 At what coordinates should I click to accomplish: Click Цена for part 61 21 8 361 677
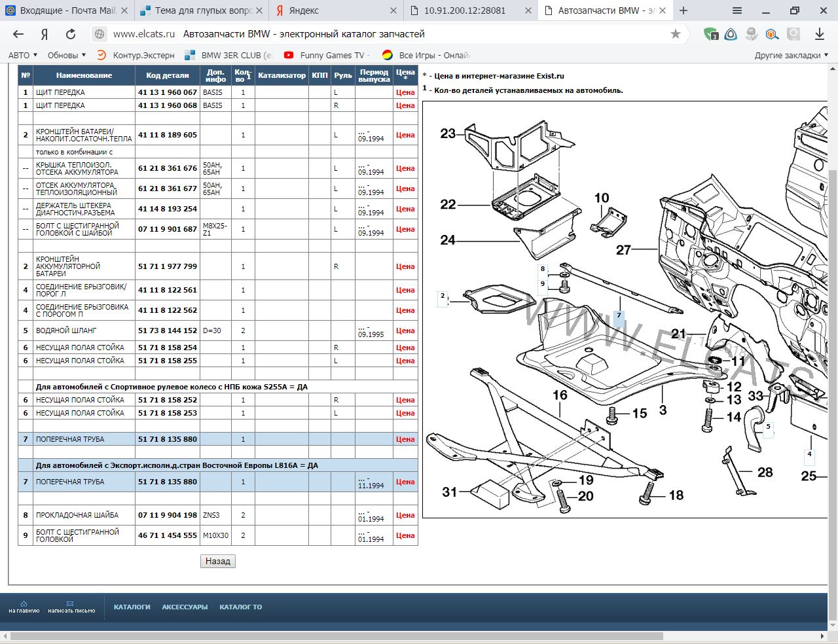pyautogui.click(x=405, y=188)
